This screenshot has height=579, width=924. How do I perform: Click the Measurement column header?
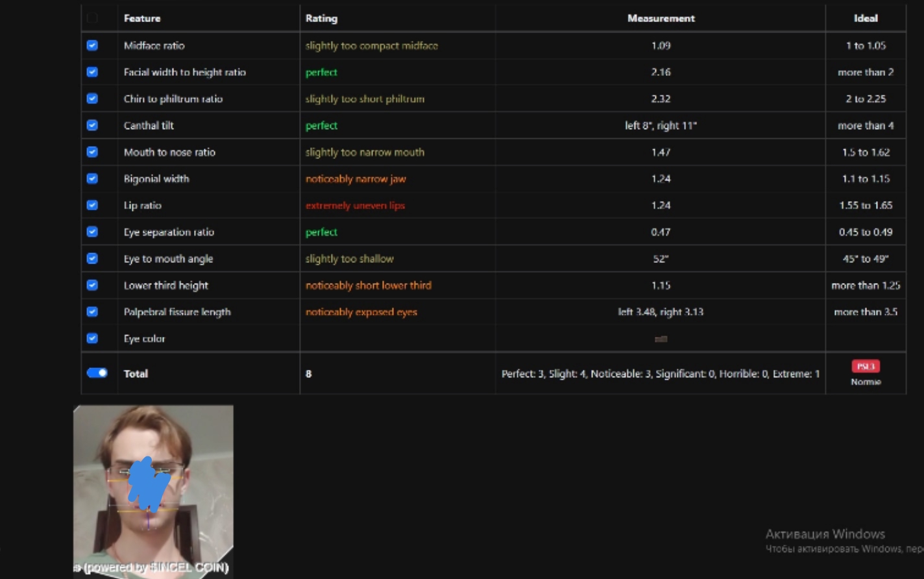(x=661, y=18)
